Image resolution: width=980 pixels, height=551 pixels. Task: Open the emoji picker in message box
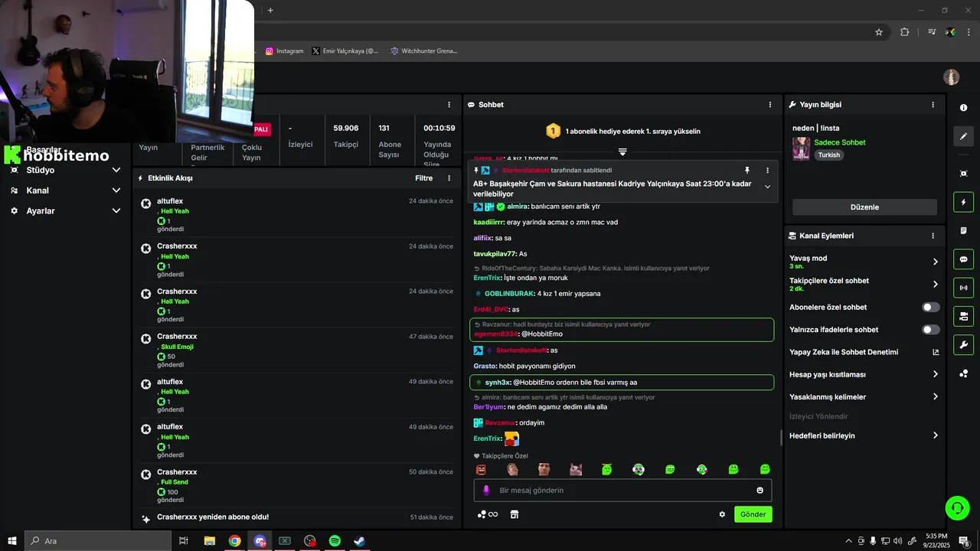click(760, 491)
